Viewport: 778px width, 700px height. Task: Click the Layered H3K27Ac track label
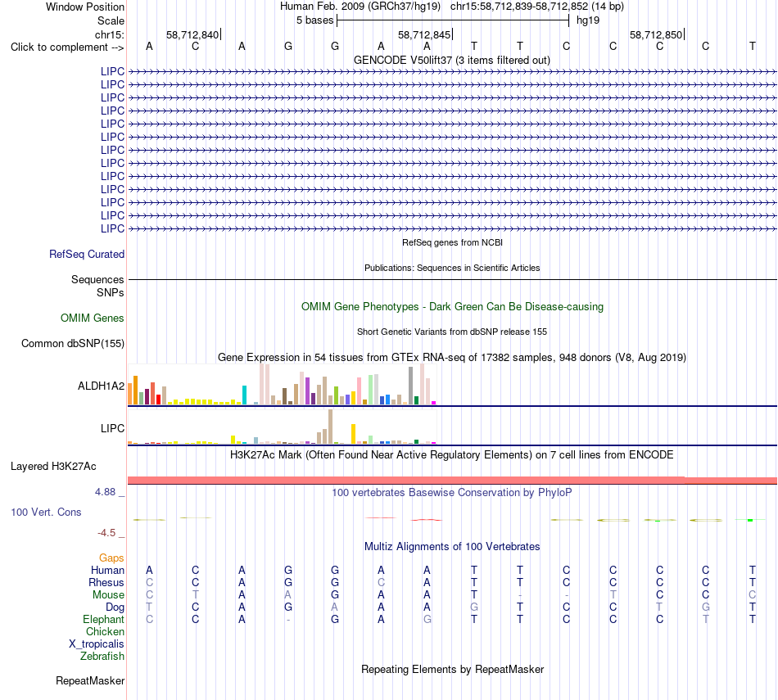tap(53, 467)
